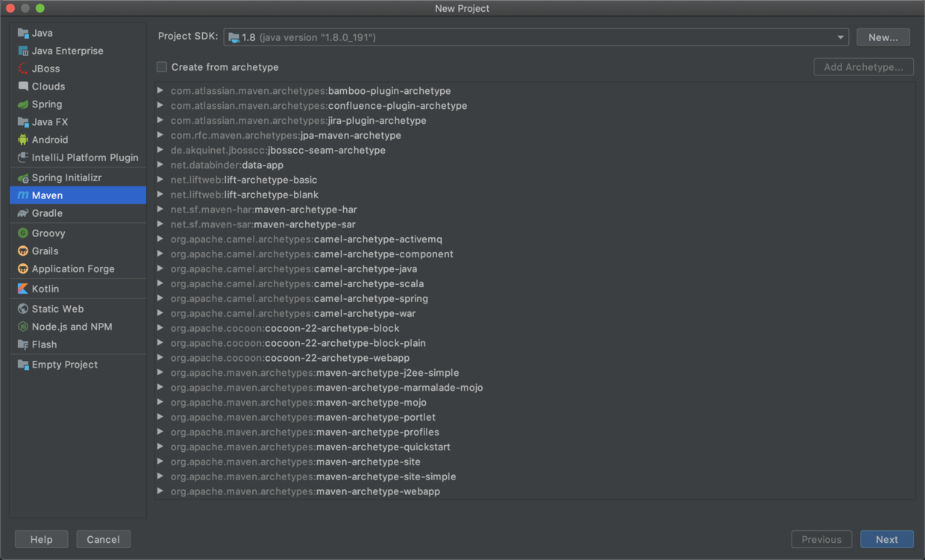
Task: Select Static Web project type
Action: coord(78,309)
